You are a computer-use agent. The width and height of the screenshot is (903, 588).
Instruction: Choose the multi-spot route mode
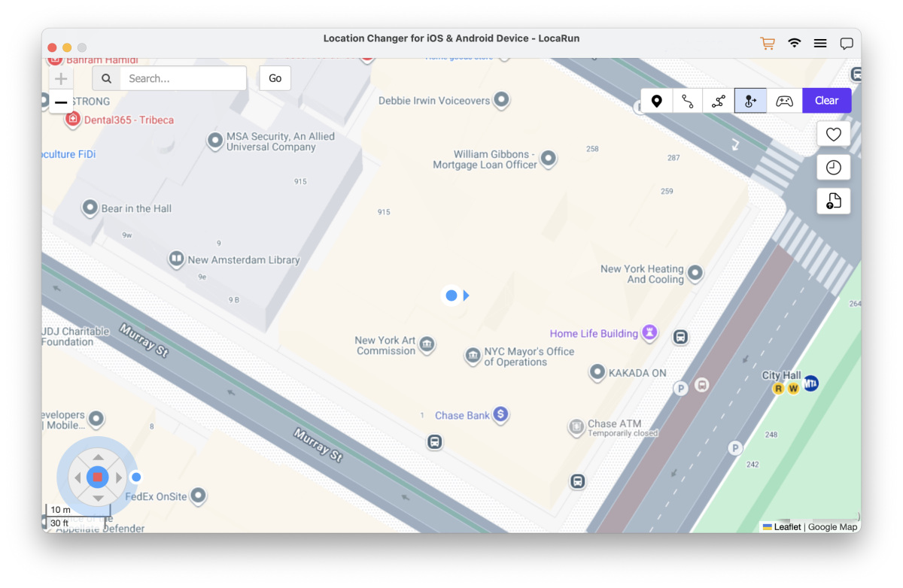pyautogui.click(x=719, y=101)
